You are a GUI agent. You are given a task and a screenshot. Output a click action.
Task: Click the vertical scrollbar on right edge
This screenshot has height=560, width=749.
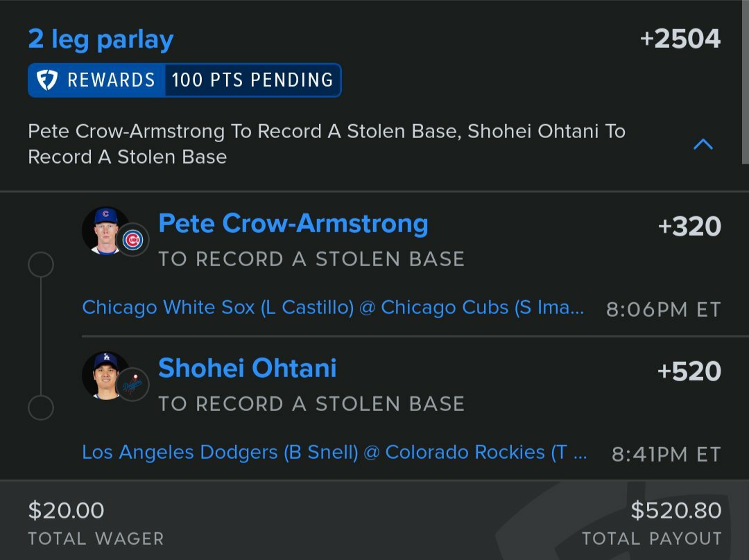click(x=745, y=82)
